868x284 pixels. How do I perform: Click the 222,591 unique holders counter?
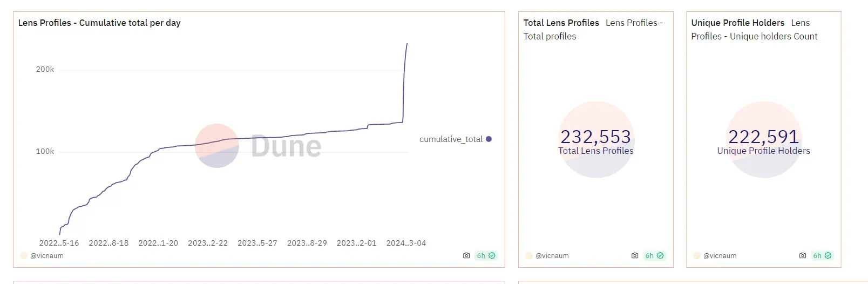(763, 137)
